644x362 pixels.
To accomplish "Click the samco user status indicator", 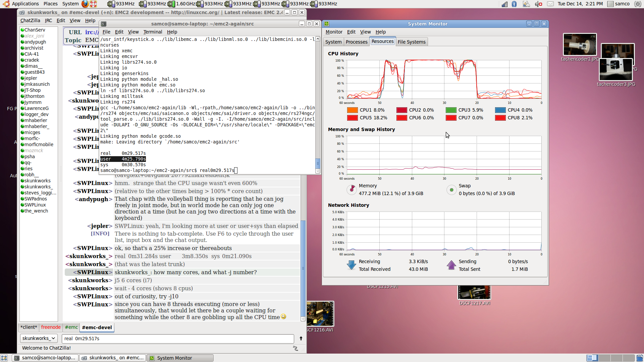I will [619, 4].
